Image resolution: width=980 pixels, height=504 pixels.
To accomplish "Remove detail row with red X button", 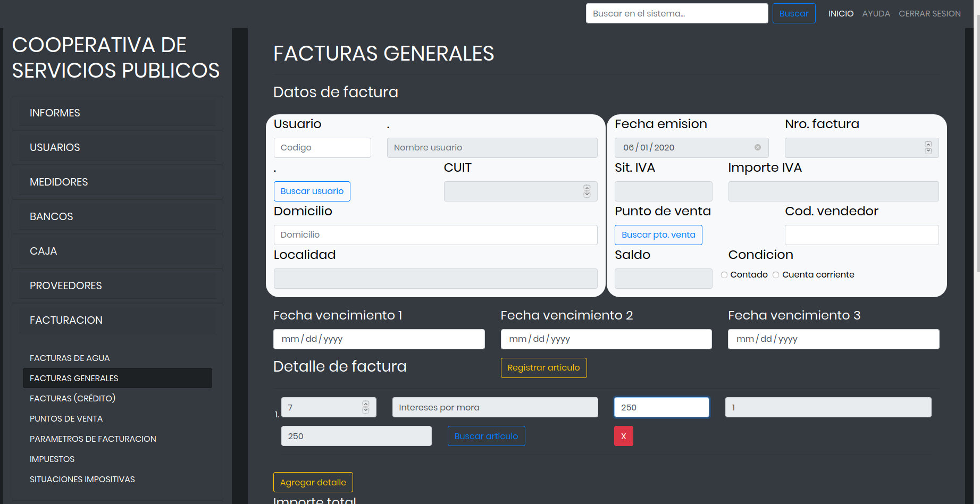I will (x=624, y=436).
